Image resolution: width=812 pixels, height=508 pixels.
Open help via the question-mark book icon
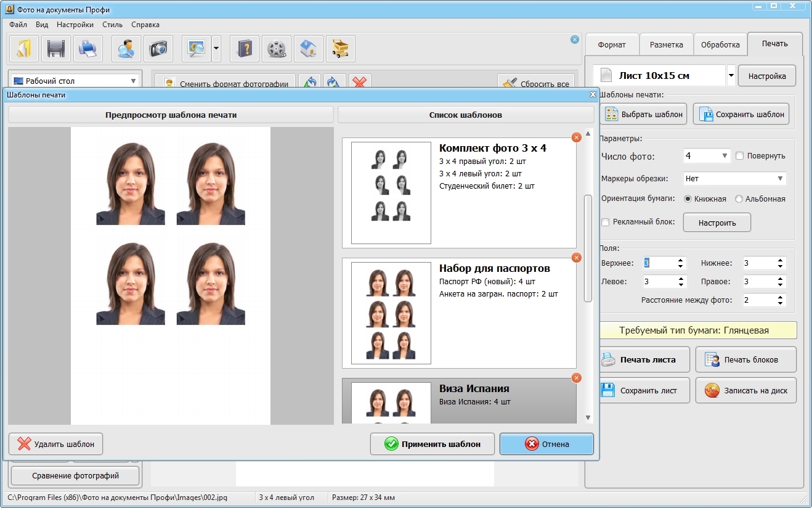point(245,49)
